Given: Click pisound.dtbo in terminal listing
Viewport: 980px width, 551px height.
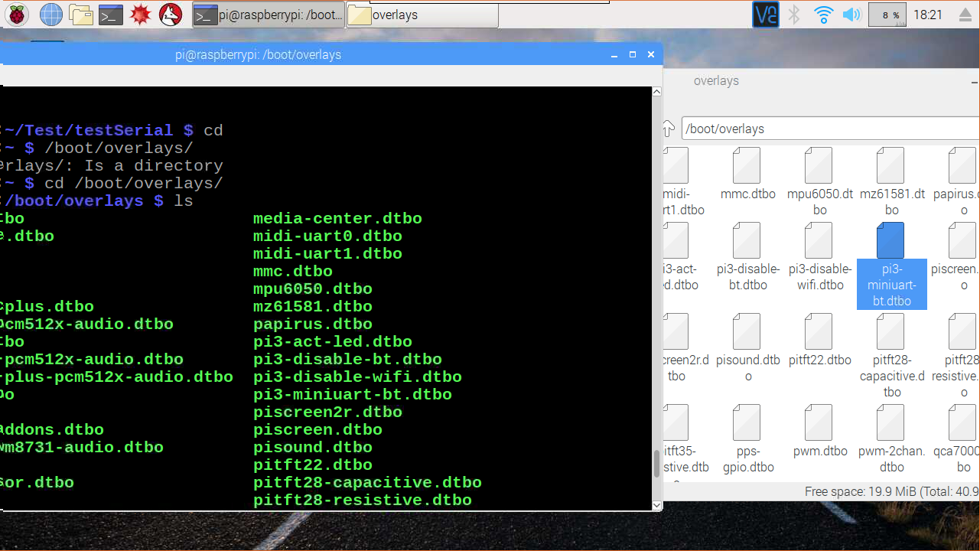Looking at the screenshot, I should [x=313, y=447].
